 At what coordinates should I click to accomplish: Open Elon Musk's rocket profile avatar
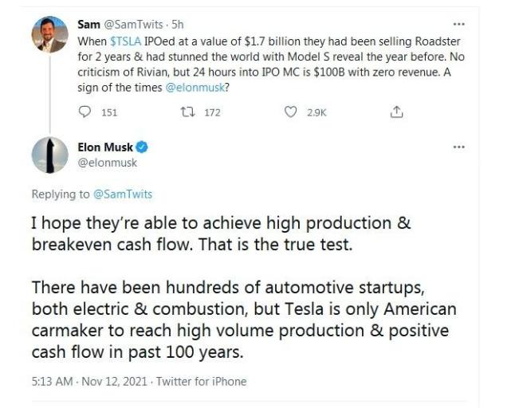pyautogui.click(x=50, y=155)
